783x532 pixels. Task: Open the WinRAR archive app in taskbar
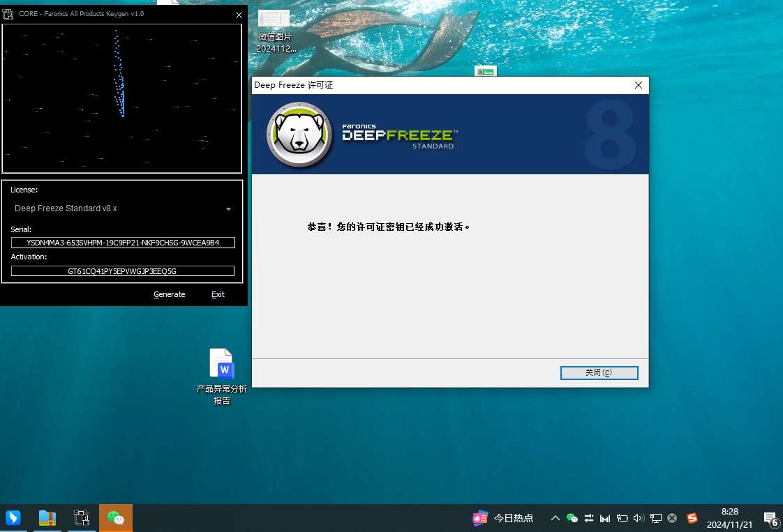[47, 518]
